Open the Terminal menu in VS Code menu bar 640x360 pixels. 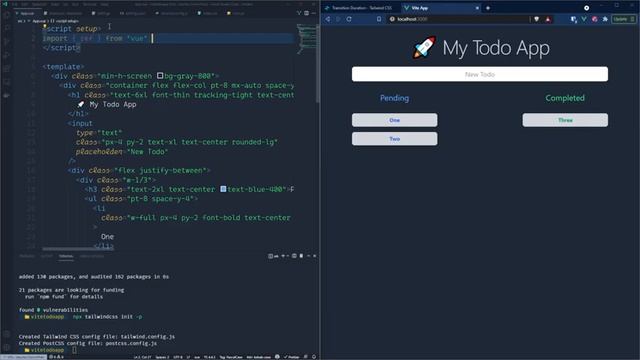point(89,4)
